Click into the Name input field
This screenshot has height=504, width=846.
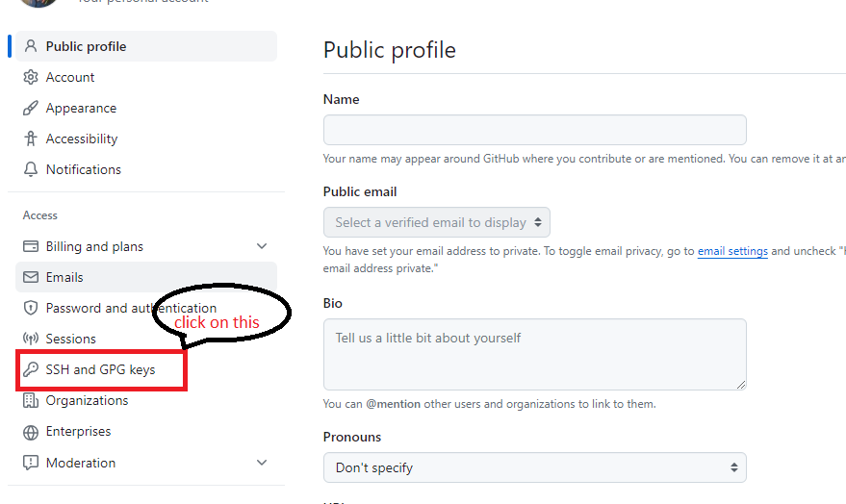coord(535,130)
